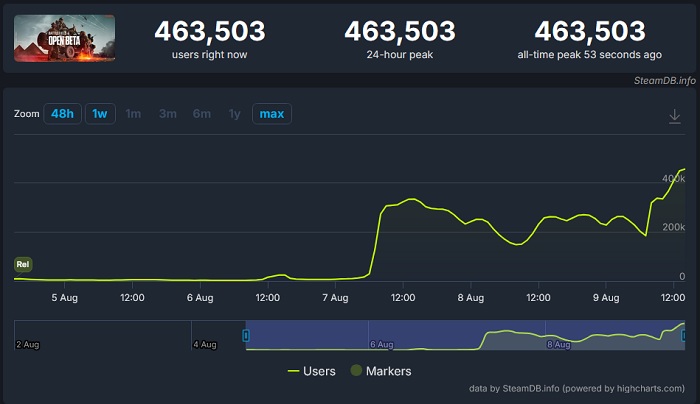
Task: Click the 'Zoom' label
Action: coord(26,114)
